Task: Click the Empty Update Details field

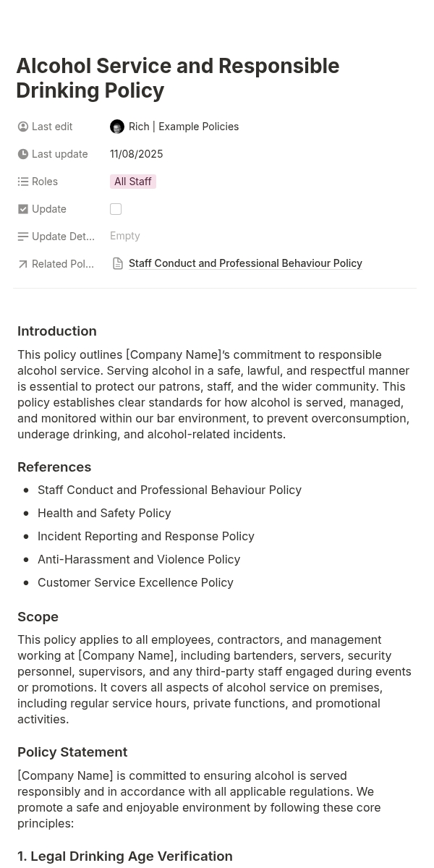Action: click(125, 236)
